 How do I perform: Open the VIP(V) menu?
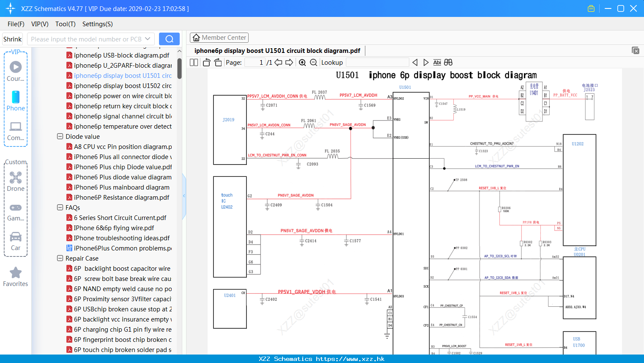point(40,24)
